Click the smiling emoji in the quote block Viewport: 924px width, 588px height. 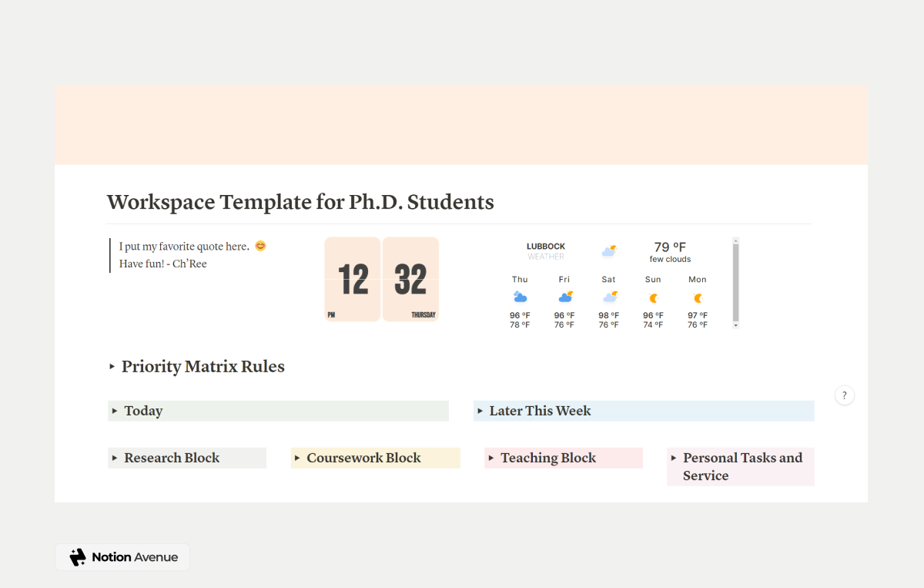[x=259, y=245]
